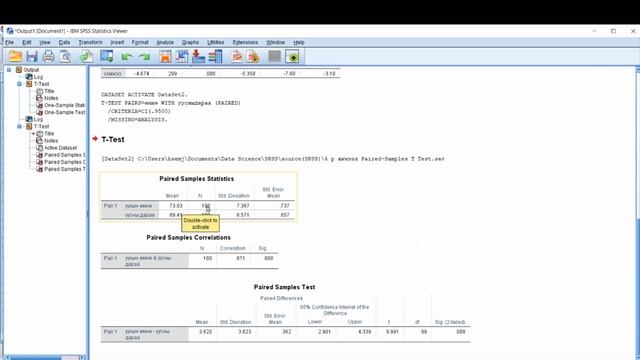Click the Select Last Output toolbar icon
This screenshot has height=360, width=640.
point(292,56)
